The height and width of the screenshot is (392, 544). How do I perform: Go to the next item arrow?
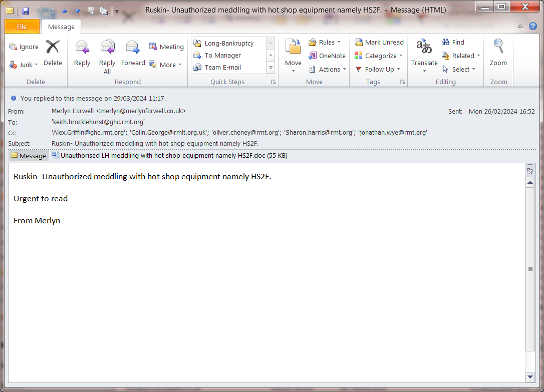[x=78, y=11]
